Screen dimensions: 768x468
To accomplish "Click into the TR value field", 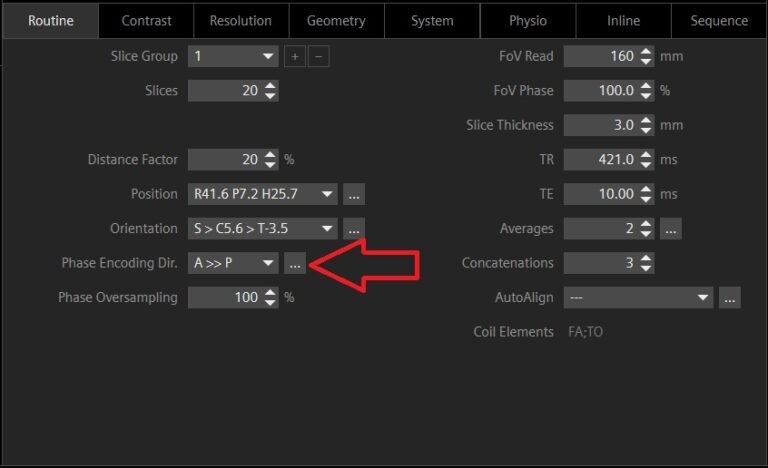I will coord(600,160).
